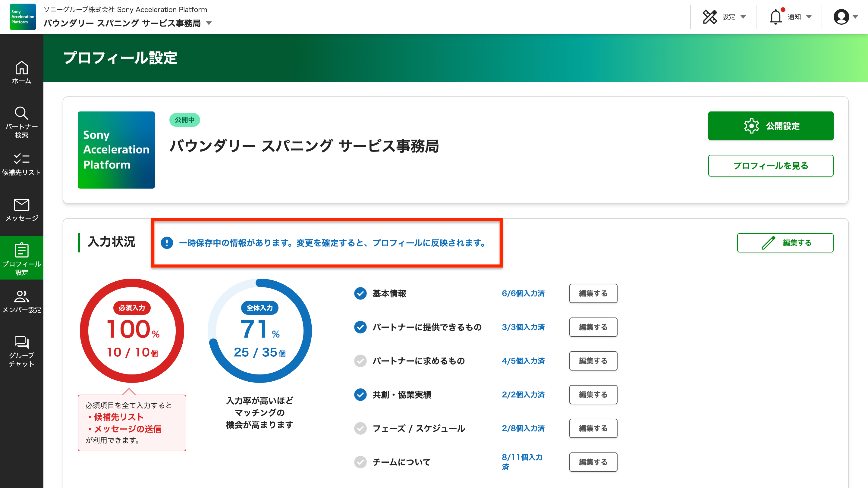Expand the organization name dropdown arrow
Screen dimensions: 868x488
click(x=209, y=23)
